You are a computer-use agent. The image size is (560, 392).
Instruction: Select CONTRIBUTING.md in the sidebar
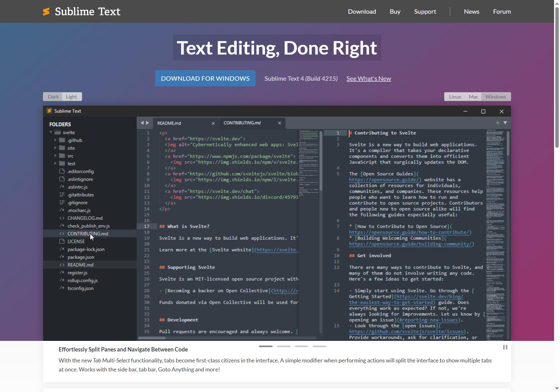(90, 234)
